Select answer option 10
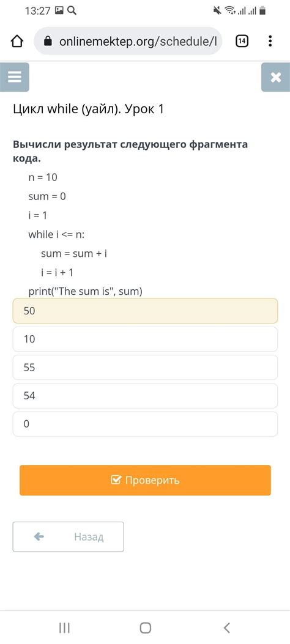Viewport: 290px width, 644px height. [x=145, y=339]
